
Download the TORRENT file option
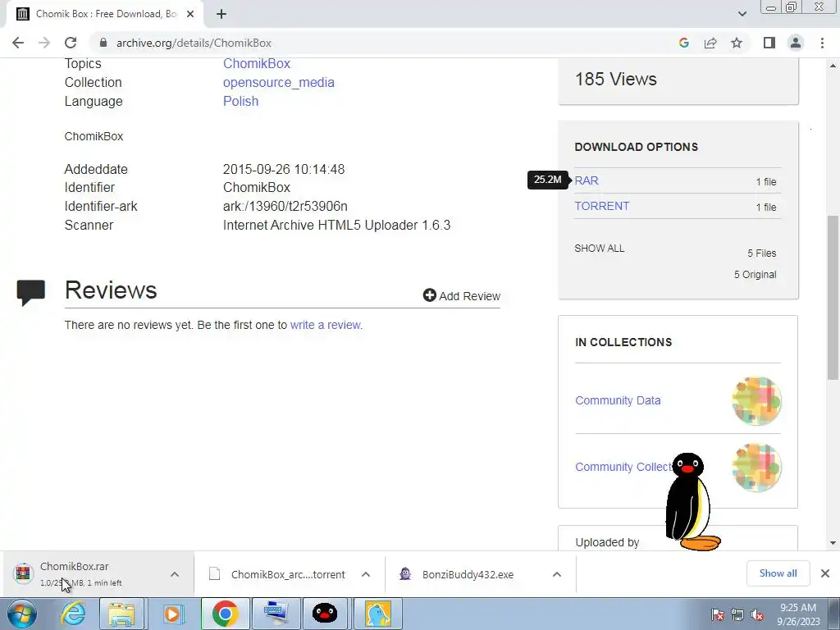pyautogui.click(x=601, y=206)
